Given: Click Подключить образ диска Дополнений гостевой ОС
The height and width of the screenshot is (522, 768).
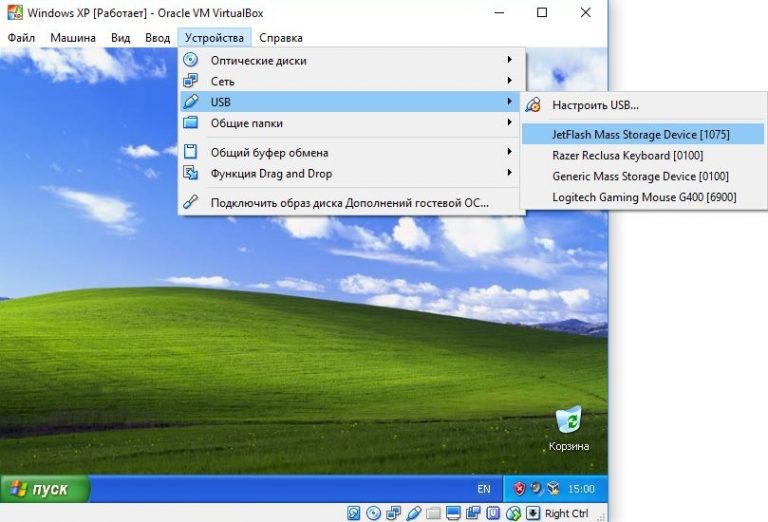Looking at the screenshot, I should click(350, 203).
